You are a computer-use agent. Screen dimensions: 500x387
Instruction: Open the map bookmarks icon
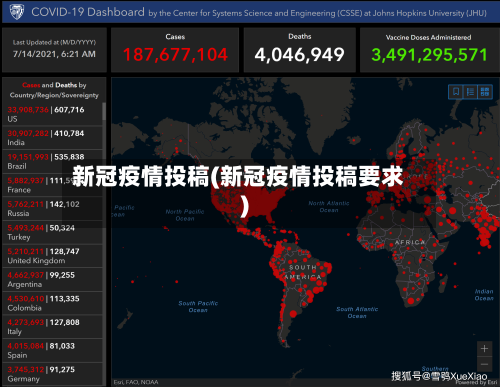456,92
